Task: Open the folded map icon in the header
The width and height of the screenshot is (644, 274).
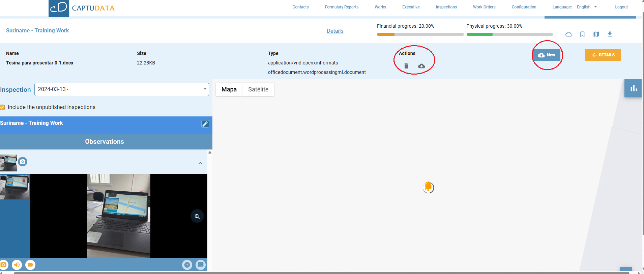Action: coord(596,34)
